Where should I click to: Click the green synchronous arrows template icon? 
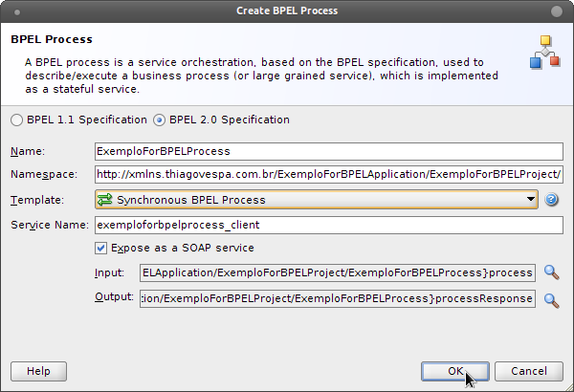105,200
